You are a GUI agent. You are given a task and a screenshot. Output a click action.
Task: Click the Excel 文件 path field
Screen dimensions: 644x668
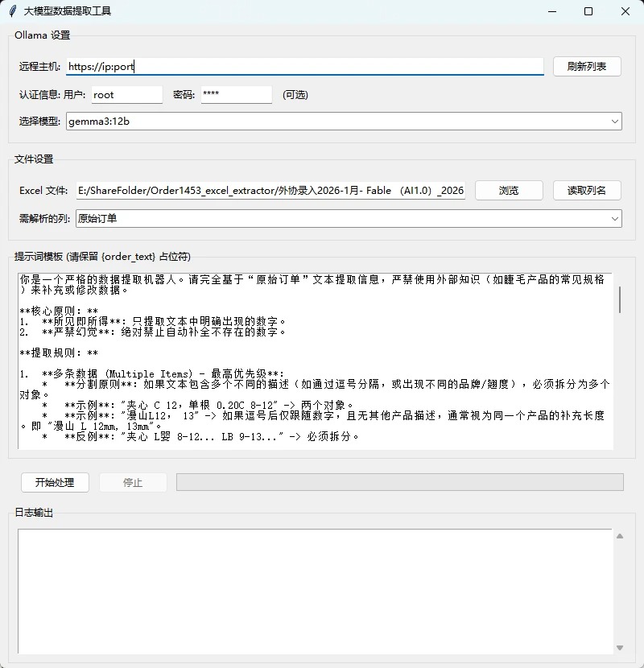[270, 191]
